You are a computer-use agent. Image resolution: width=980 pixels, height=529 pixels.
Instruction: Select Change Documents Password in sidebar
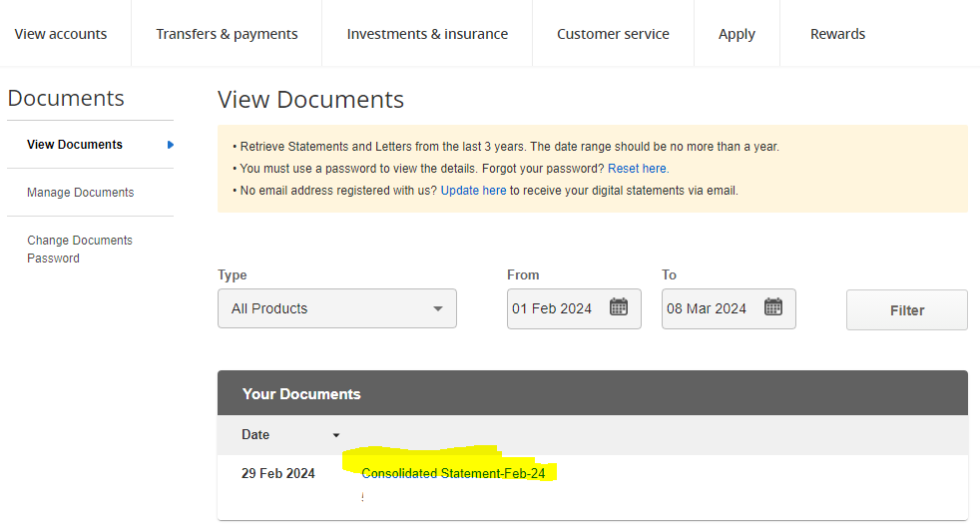click(80, 249)
